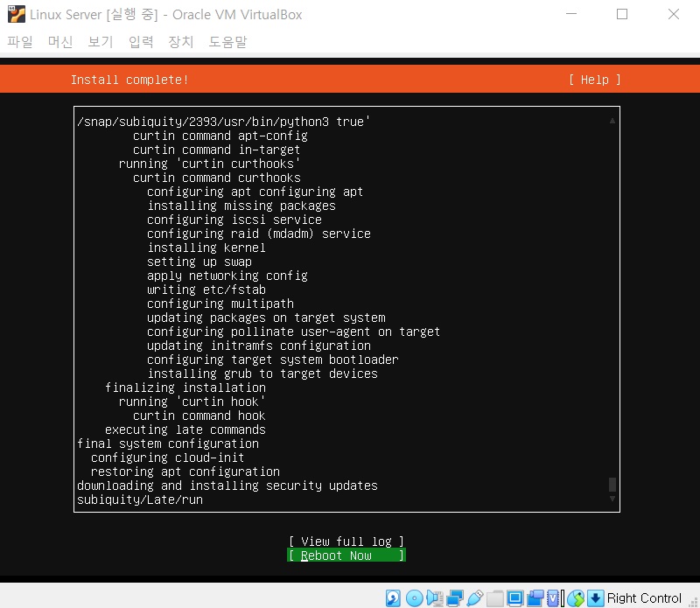
Task: Click 'setting up swap' log line
Action: [199, 262]
